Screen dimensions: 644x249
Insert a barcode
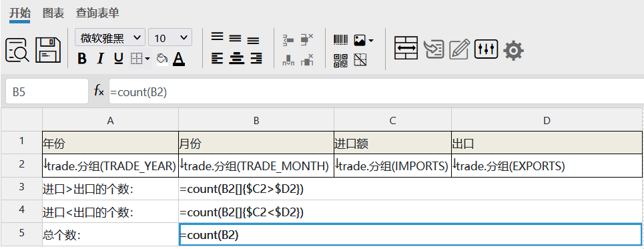[340, 40]
